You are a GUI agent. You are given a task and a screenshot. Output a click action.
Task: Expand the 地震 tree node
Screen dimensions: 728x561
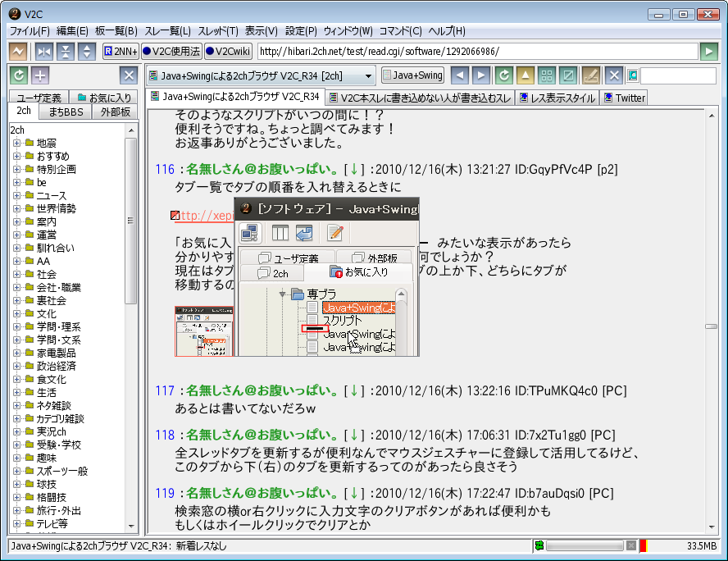point(16,144)
